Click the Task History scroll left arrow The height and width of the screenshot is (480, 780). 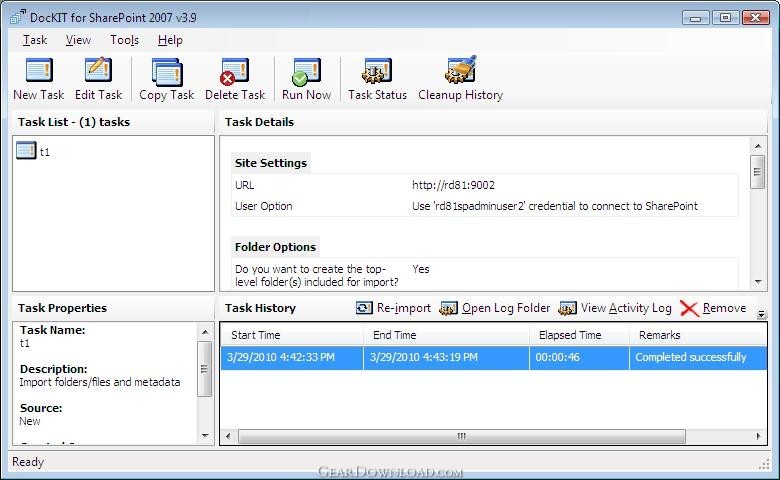[x=228, y=436]
